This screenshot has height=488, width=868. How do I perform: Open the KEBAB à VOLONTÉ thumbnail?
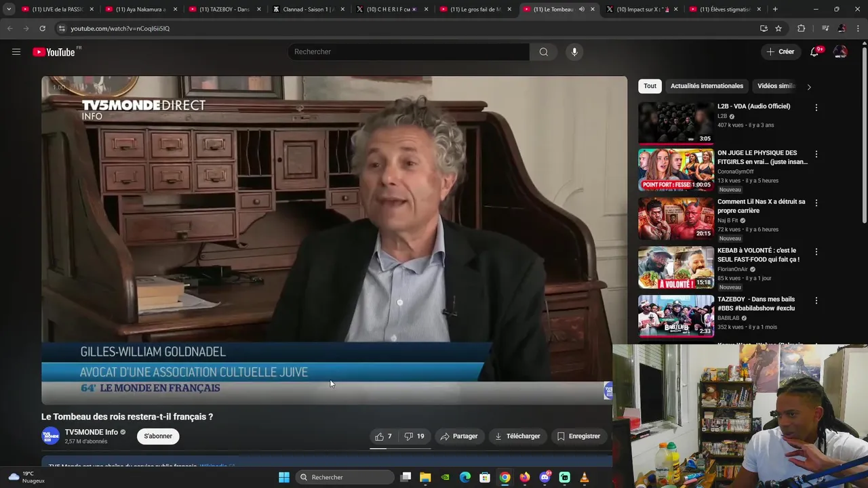(676, 268)
